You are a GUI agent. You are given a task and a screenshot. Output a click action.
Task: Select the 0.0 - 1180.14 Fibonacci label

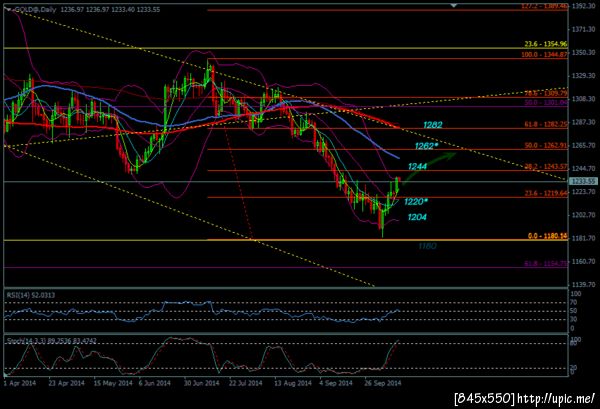coord(548,236)
